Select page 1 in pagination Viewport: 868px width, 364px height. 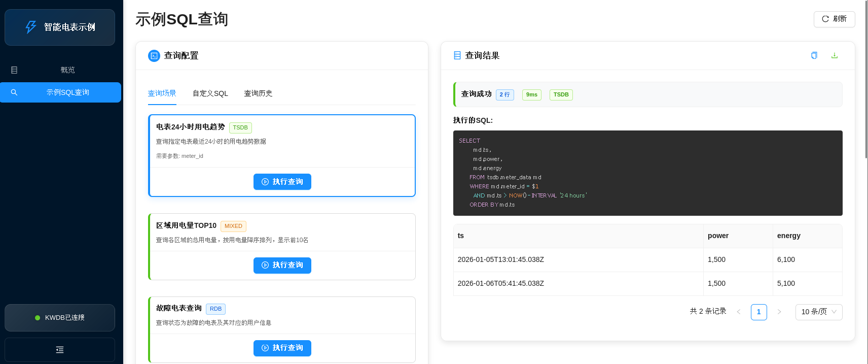(759, 312)
